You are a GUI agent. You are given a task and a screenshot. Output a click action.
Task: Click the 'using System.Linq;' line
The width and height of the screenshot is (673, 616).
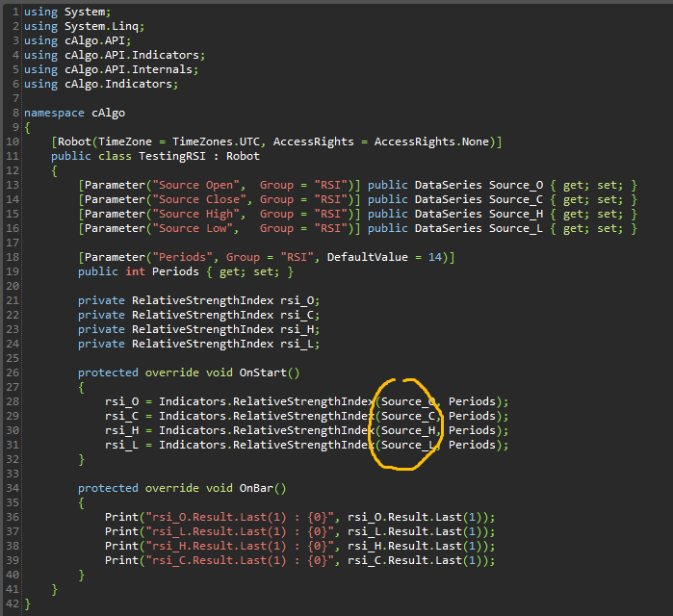84,26
